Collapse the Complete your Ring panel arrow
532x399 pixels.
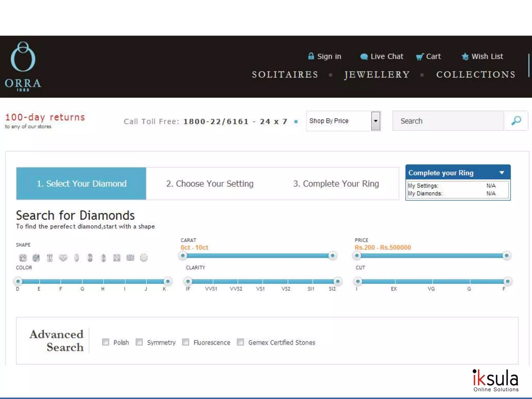click(502, 173)
